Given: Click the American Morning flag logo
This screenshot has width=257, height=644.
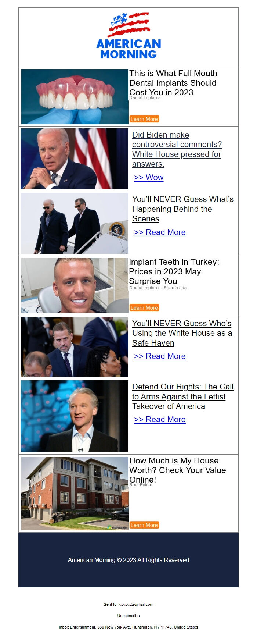Looking at the screenshot, I should pos(128,36).
